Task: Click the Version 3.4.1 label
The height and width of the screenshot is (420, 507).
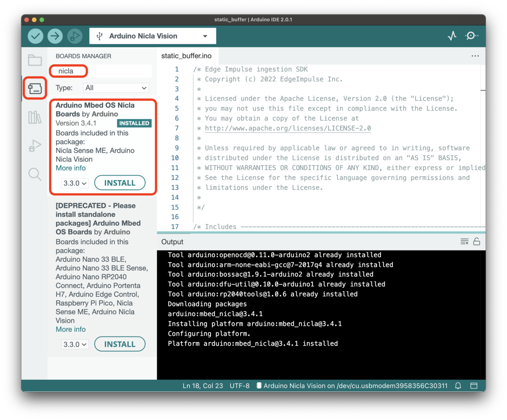Action: pos(76,123)
